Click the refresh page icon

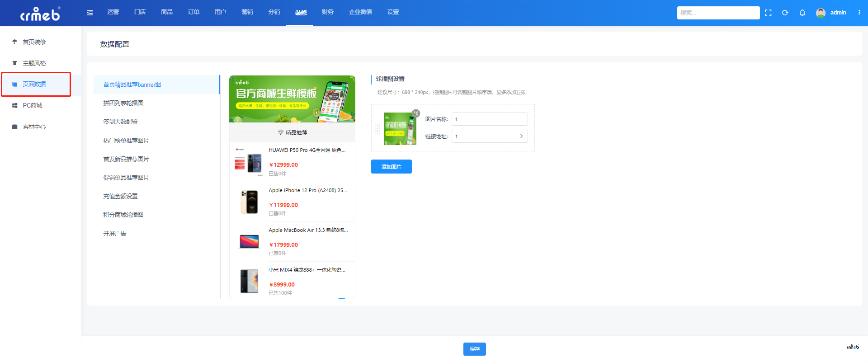click(x=785, y=13)
